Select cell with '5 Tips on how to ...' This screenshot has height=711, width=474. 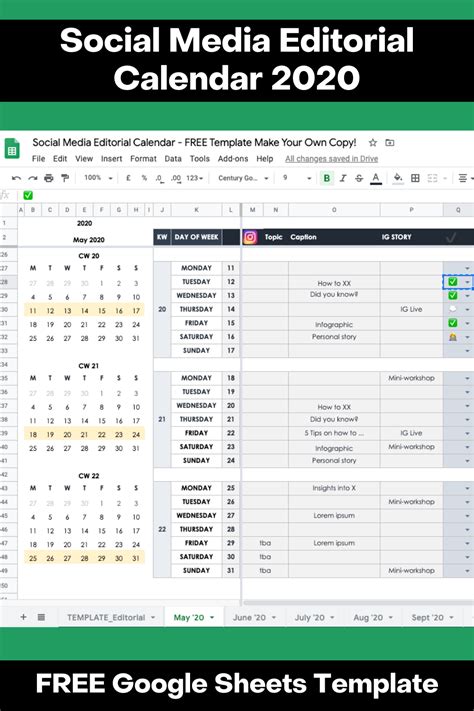point(334,433)
